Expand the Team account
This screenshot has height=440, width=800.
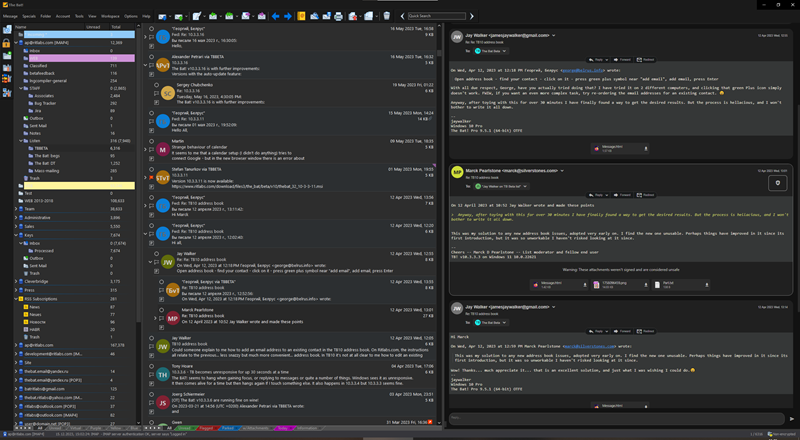click(16, 209)
